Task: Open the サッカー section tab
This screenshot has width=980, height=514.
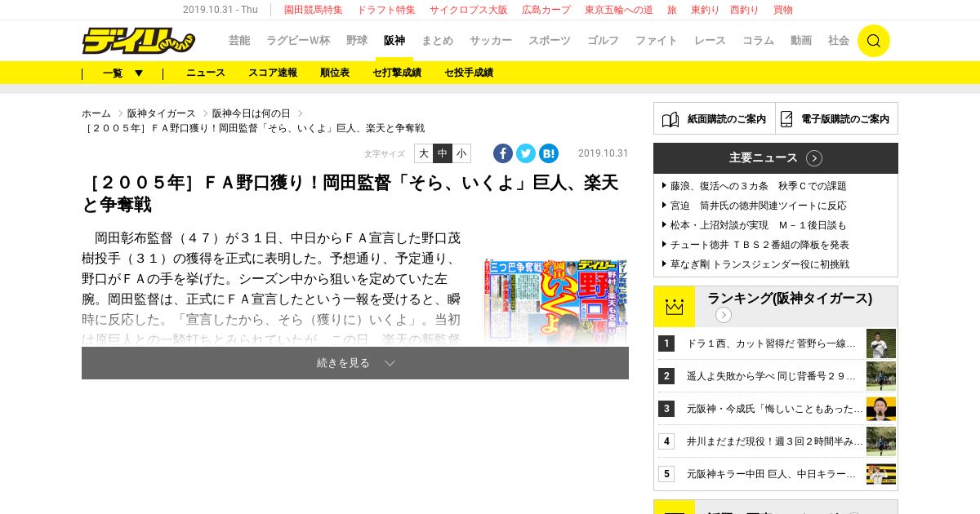Action: point(491,40)
